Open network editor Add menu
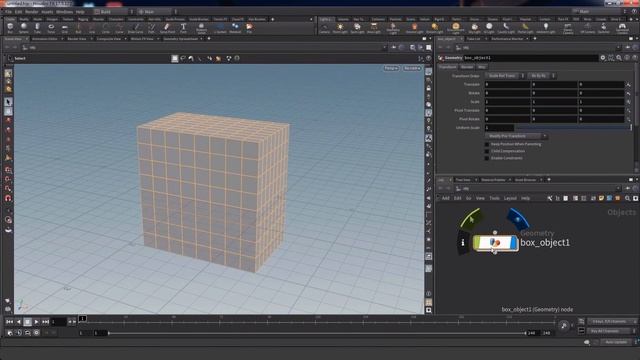 (x=445, y=198)
